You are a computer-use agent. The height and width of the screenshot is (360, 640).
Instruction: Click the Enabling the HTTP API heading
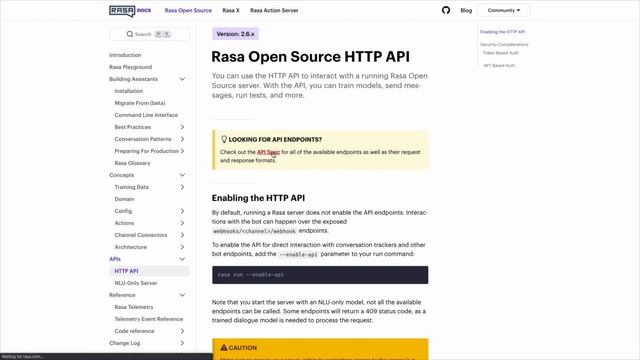[x=258, y=198]
